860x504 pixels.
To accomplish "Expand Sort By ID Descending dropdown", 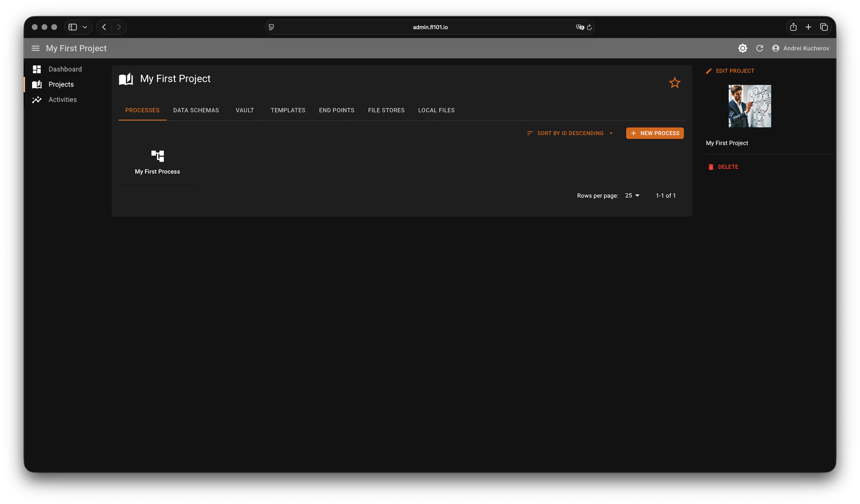I will 570,133.
